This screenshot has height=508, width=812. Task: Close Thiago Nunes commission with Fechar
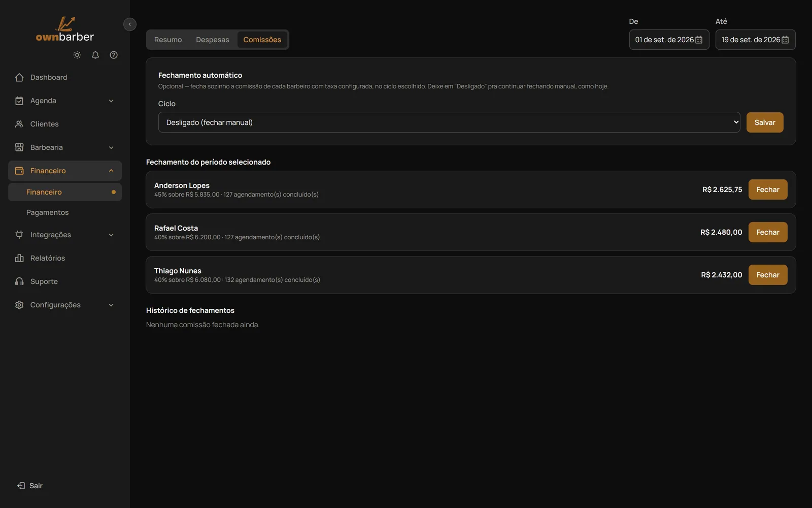coord(768,275)
